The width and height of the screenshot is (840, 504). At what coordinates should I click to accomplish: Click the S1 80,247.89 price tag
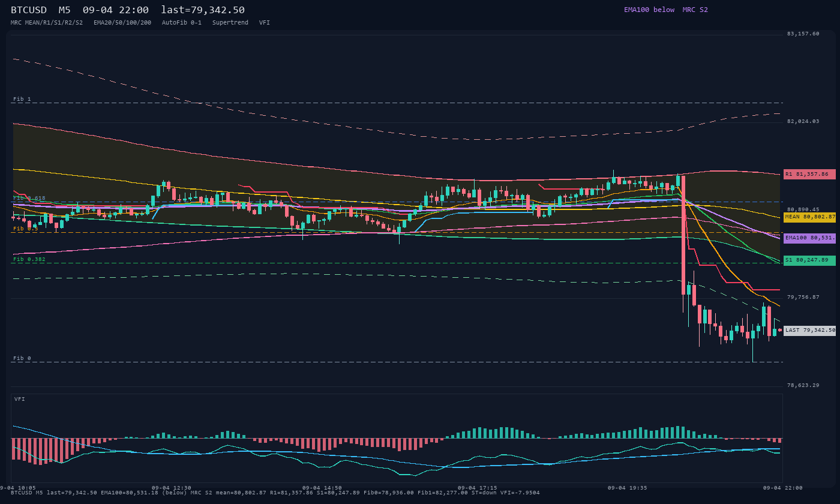809,260
